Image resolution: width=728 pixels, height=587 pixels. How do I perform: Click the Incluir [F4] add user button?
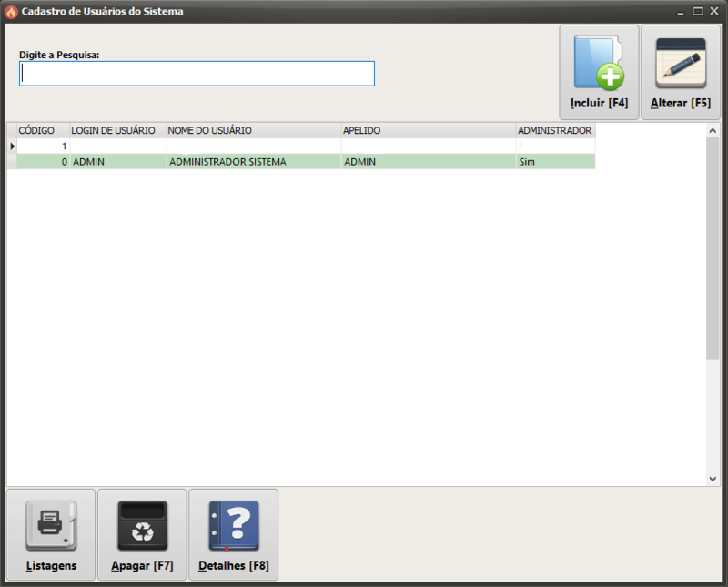599,73
